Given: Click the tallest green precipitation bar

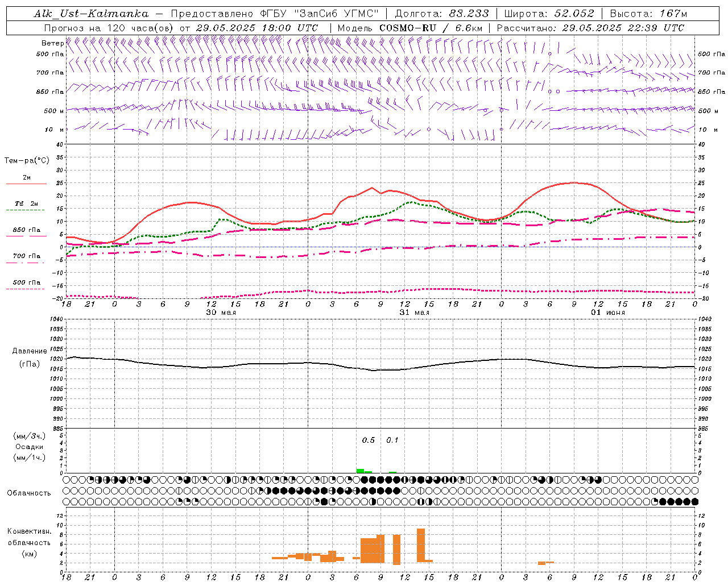Looking at the screenshot, I should click(x=360, y=471).
